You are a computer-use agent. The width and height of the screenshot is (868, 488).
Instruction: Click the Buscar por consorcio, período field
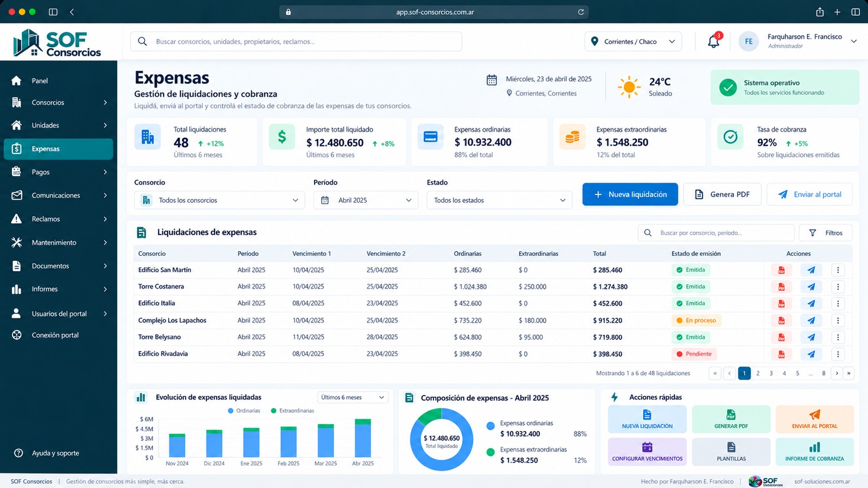pyautogui.click(x=716, y=233)
